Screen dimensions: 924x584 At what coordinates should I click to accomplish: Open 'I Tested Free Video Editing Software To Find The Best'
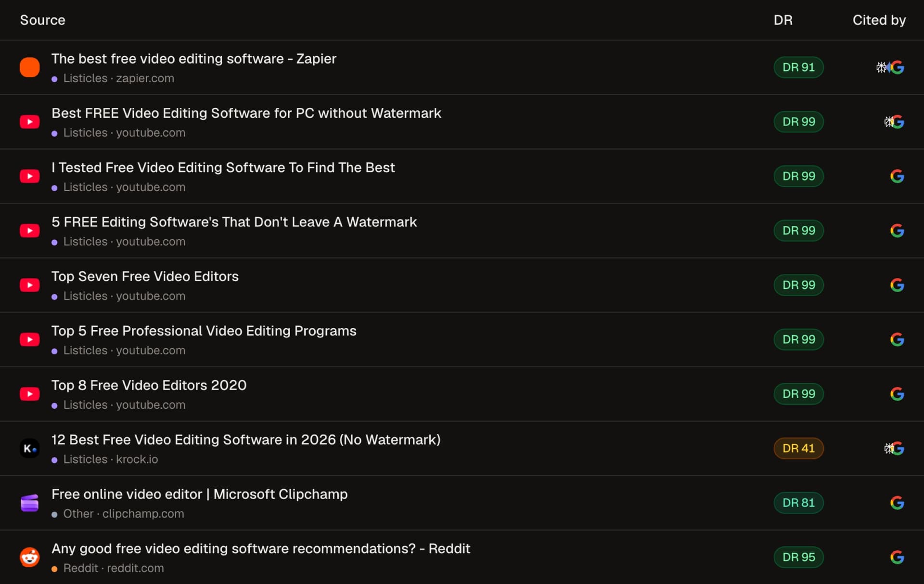click(x=223, y=168)
